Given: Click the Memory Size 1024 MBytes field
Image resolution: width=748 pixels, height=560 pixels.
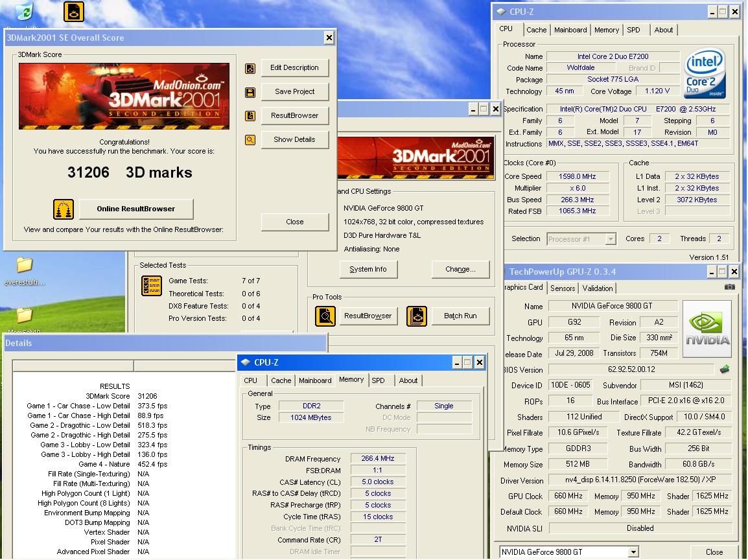Looking at the screenshot, I should tap(311, 417).
